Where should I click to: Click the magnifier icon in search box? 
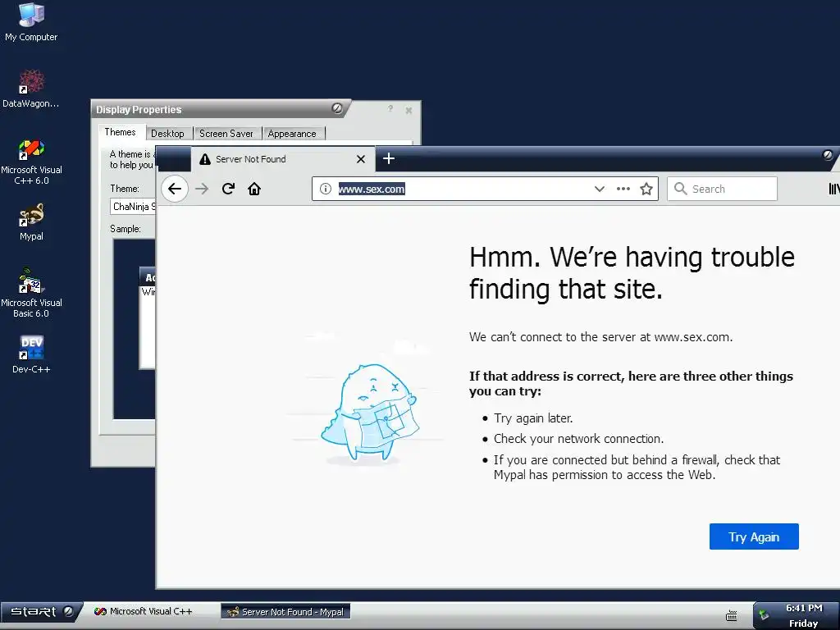pyautogui.click(x=680, y=189)
